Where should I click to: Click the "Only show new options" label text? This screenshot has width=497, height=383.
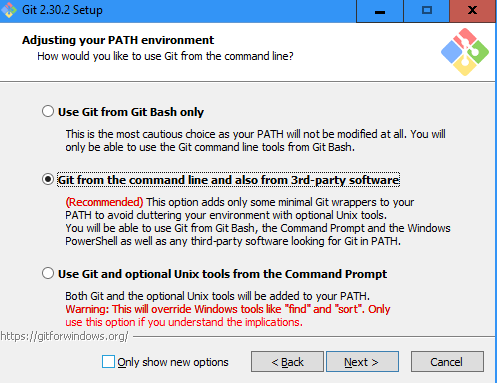173,362
